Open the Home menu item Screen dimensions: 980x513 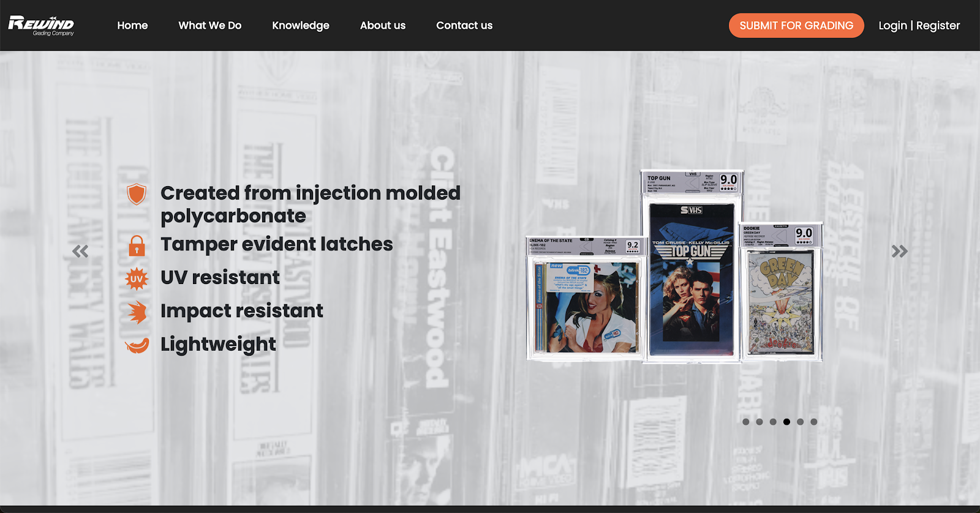[132, 25]
